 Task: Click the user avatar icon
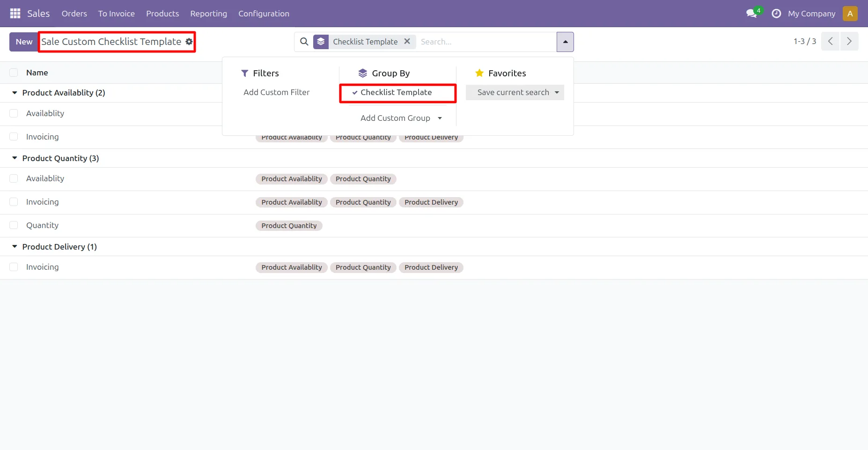pos(850,14)
